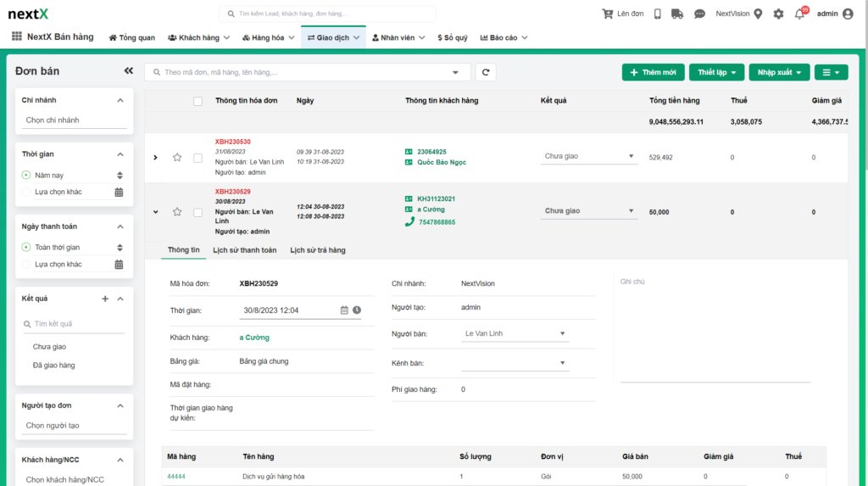Image resolution: width=868 pixels, height=486 pixels.
Task: Open the Báo cáo menu
Action: click(x=504, y=37)
